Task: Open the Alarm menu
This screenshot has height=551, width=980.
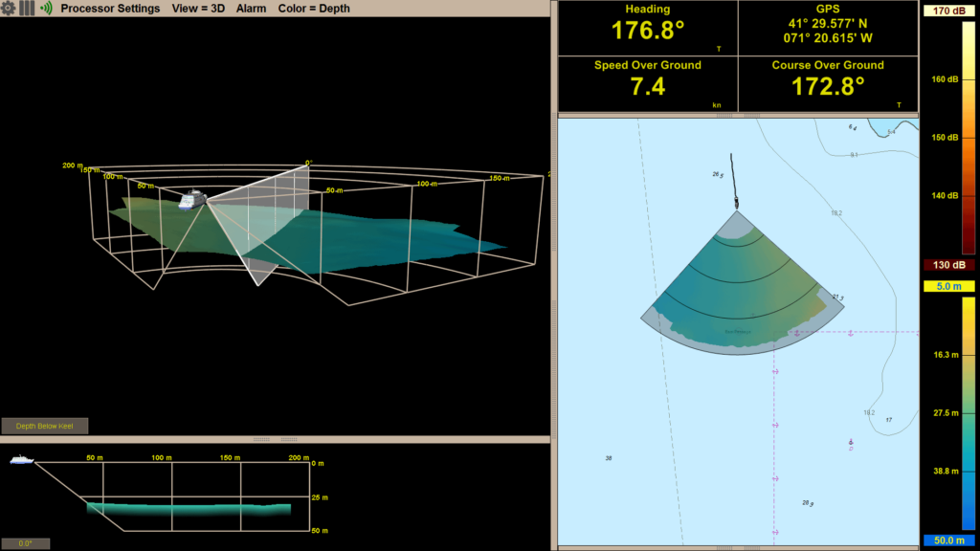Action: [x=251, y=9]
